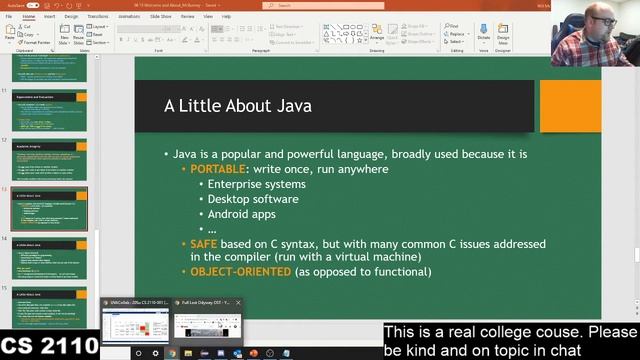Select slide 15 thumbnail

tap(49, 308)
